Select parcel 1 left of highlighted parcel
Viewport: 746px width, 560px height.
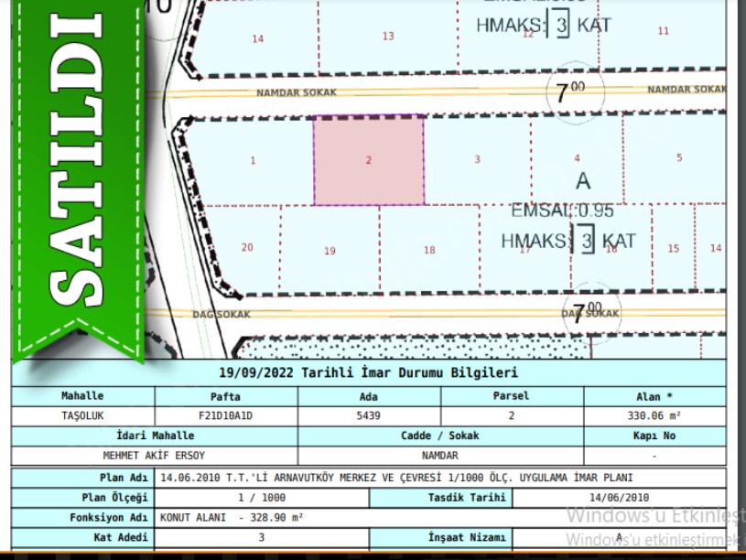click(253, 160)
